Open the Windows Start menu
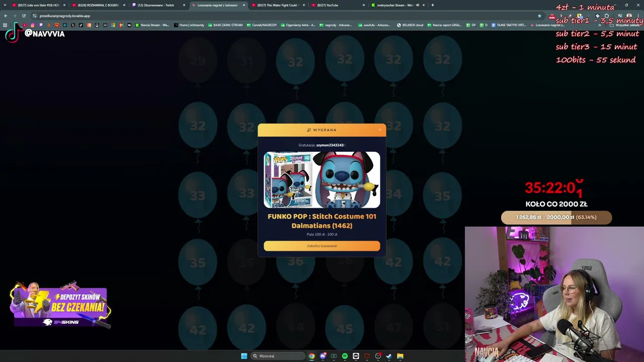The image size is (644, 362). (x=244, y=356)
